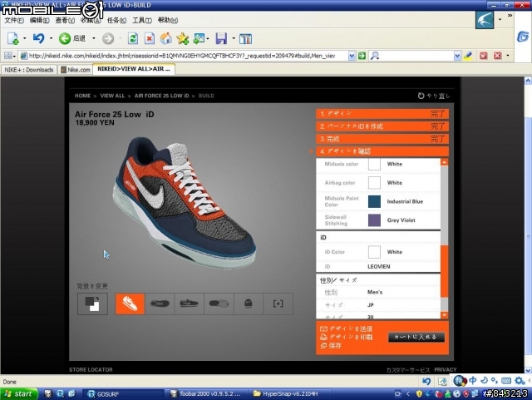Select the top-down shoe view thumbnail
Screen dimensions: 532x400
[160, 304]
